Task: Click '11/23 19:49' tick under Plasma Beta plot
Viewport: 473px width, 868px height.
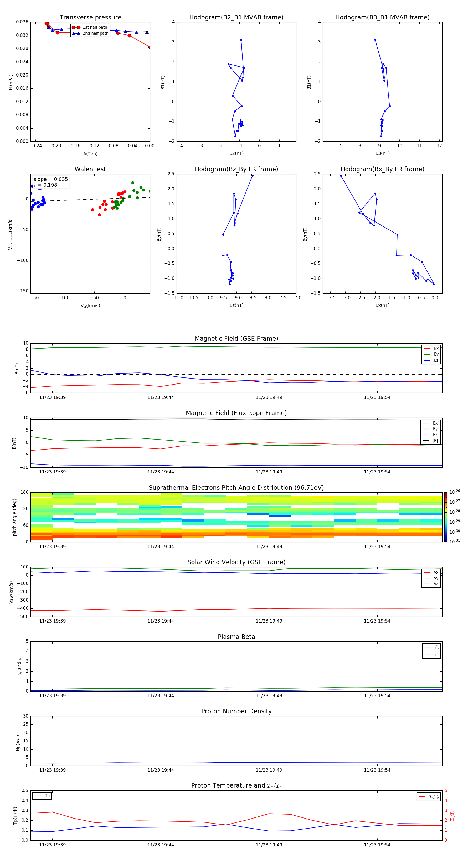Action: click(269, 696)
